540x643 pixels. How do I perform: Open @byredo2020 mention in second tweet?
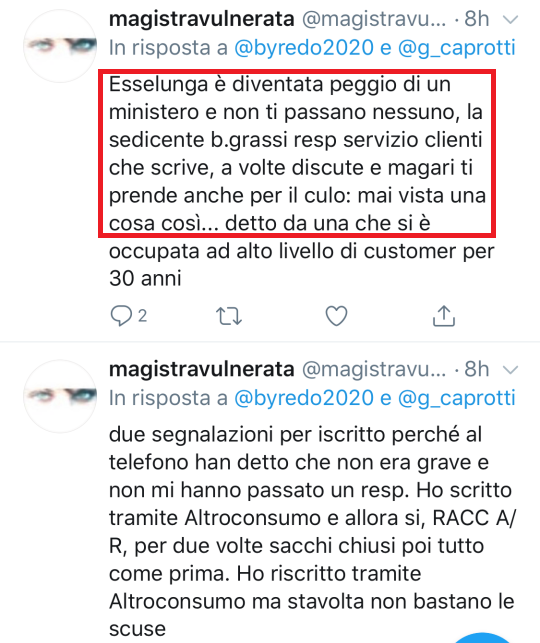pyautogui.click(x=304, y=398)
